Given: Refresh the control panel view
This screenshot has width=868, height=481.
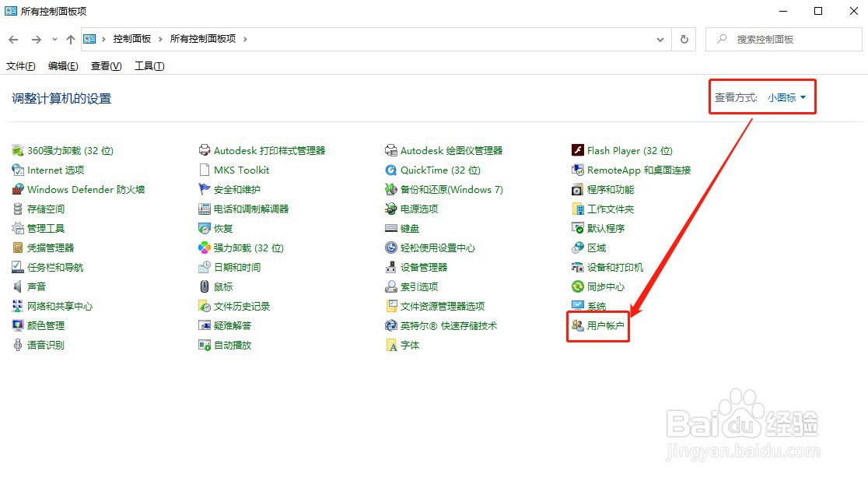Looking at the screenshot, I should [x=684, y=40].
